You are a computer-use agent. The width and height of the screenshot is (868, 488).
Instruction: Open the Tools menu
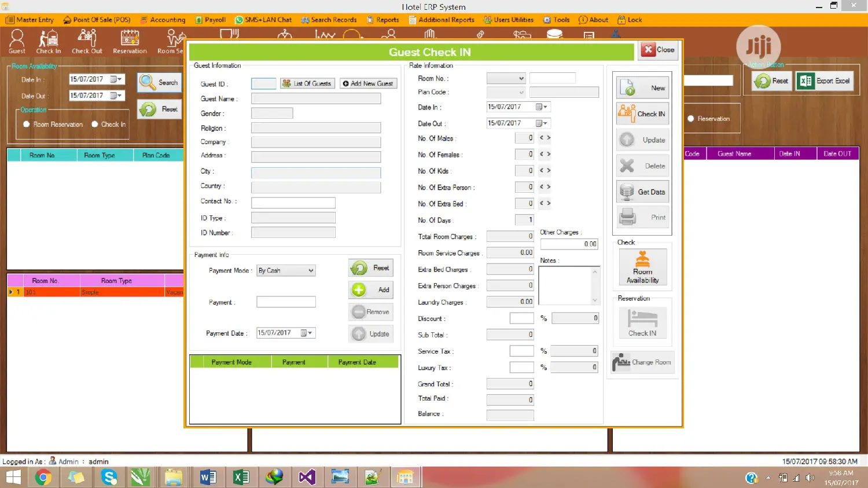point(556,20)
